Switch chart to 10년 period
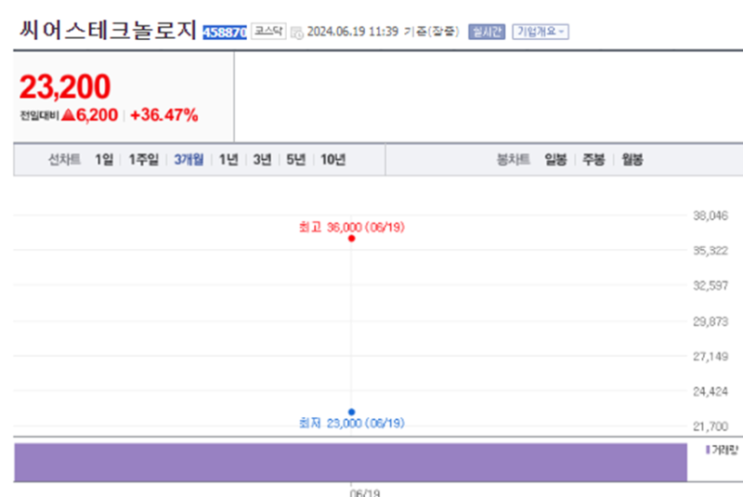This screenshot has width=743, height=497. [333, 160]
